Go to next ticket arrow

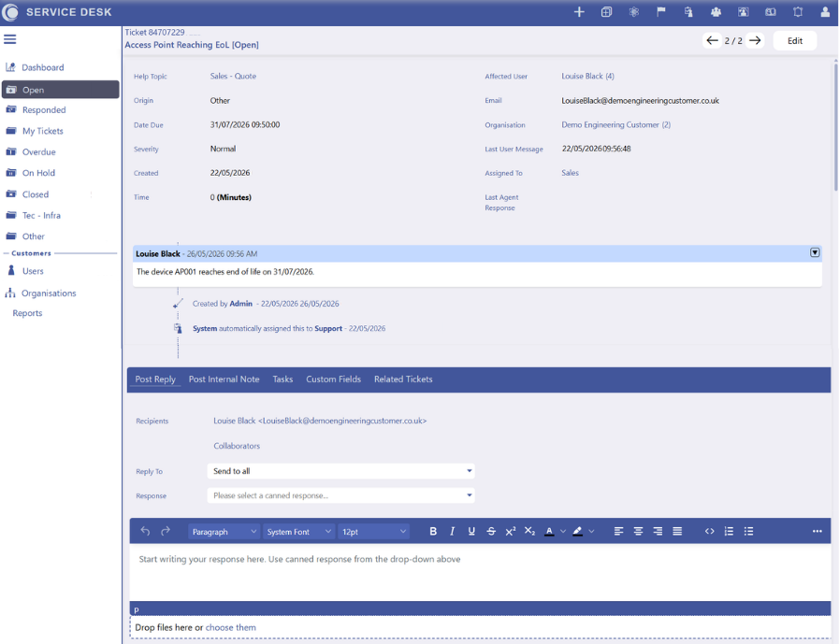point(755,40)
